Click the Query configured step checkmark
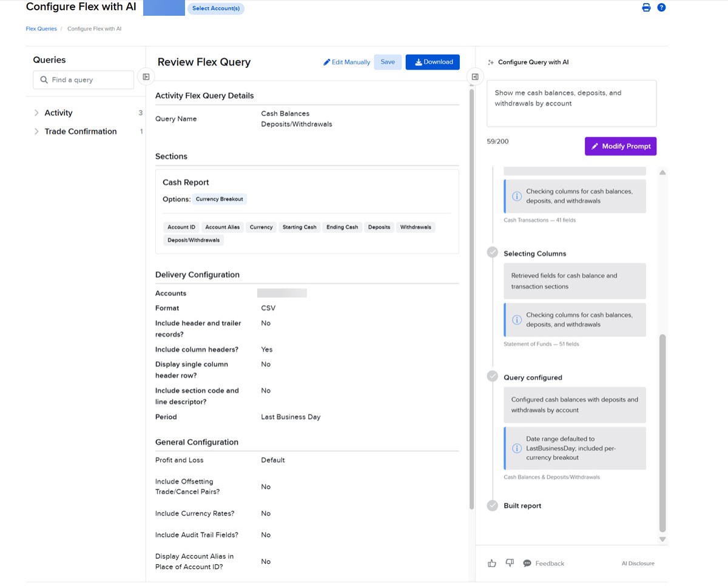 click(x=493, y=376)
